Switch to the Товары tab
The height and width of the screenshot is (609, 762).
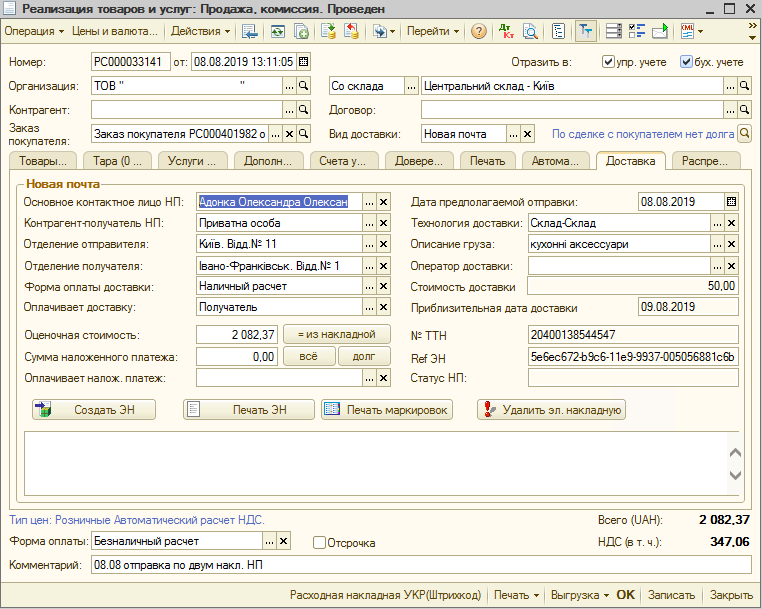coord(43,160)
